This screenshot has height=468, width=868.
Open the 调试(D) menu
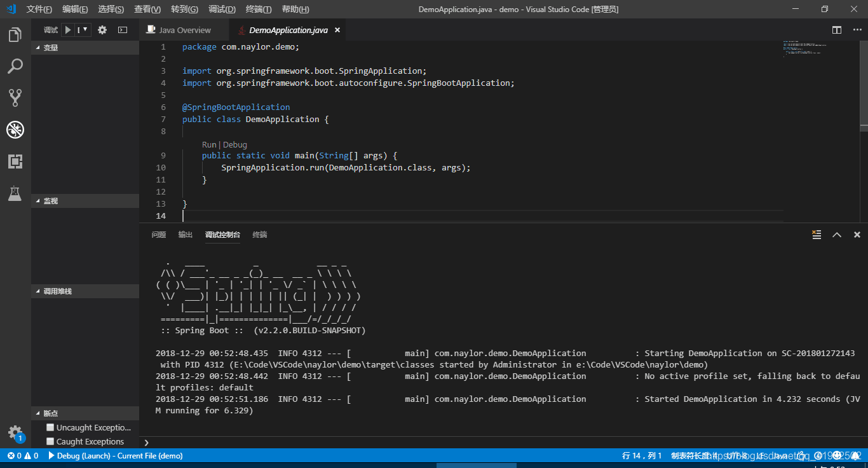point(222,10)
